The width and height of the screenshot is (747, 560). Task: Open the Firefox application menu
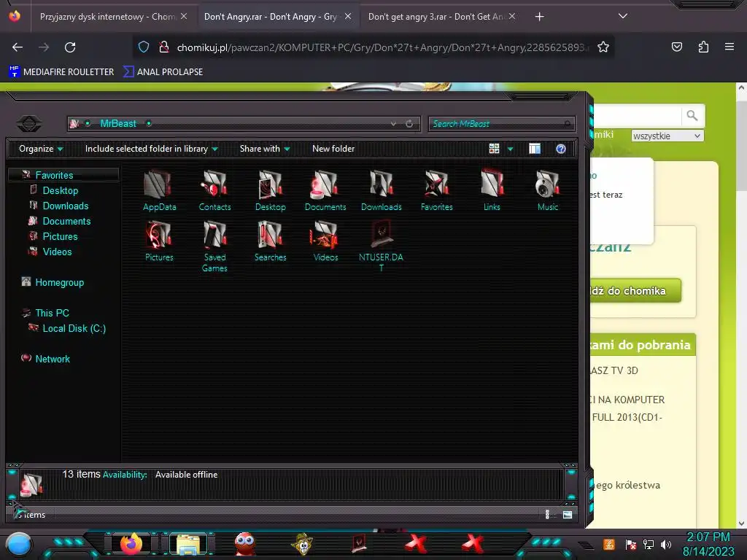729,47
